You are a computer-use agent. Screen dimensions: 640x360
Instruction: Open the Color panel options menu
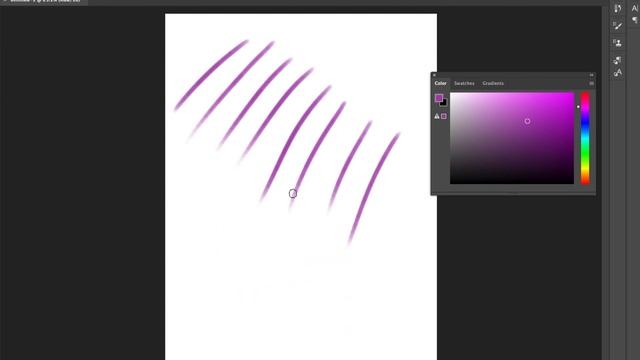pos(591,83)
